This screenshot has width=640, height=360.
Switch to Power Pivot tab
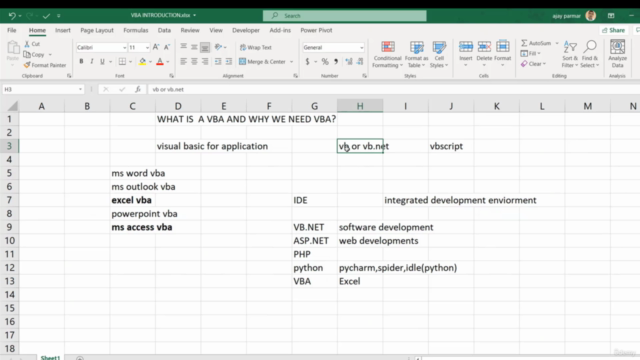point(316,30)
